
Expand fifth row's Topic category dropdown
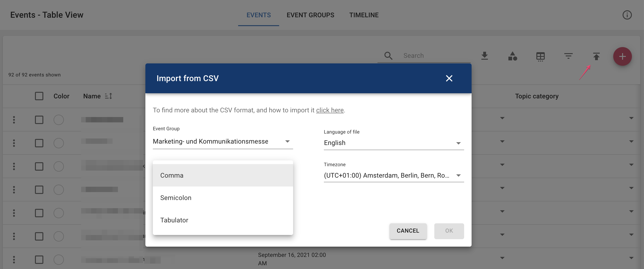click(631, 211)
